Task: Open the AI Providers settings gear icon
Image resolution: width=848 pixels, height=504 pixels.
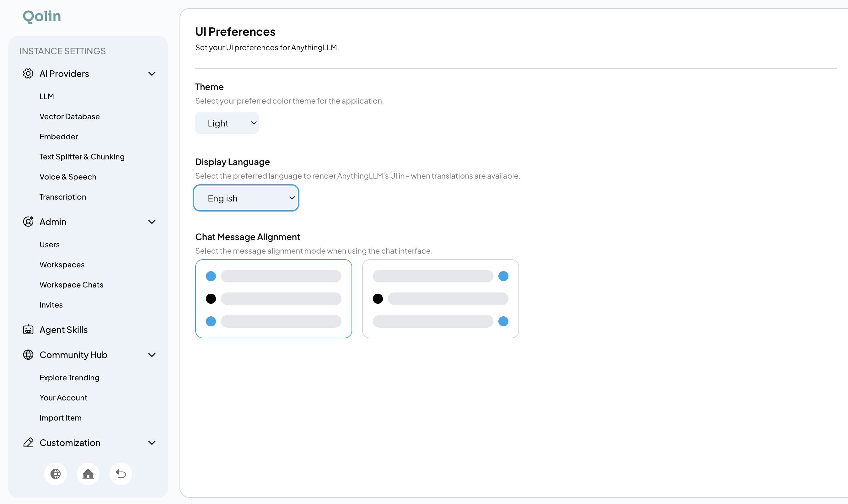Action: [28, 73]
